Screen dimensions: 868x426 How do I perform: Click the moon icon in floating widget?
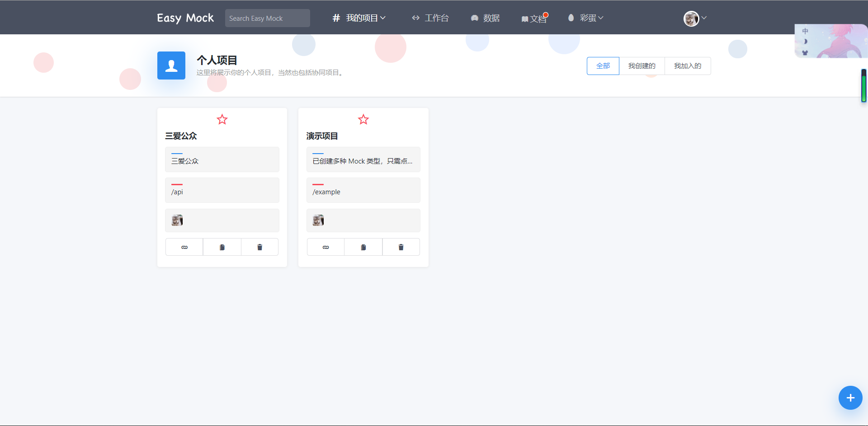[805, 42]
